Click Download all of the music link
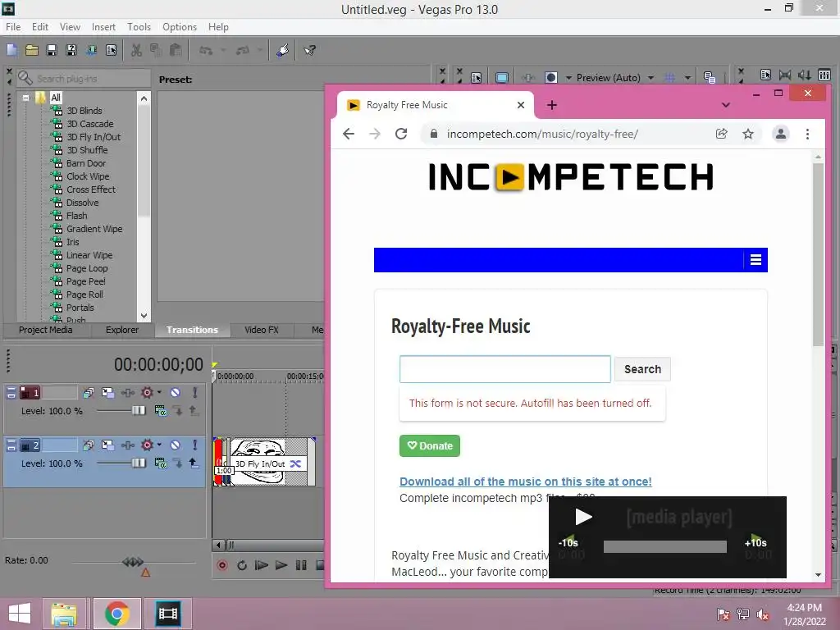The height and width of the screenshot is (630, 840). [x=526, y=482]
